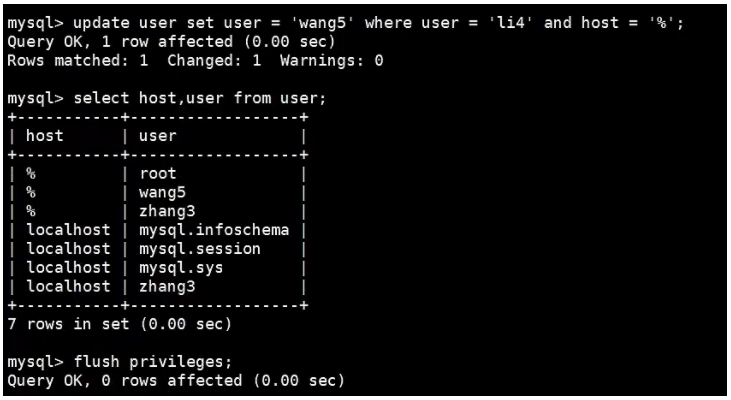
Task: Click the 'li4' value in where clause
Action: point(510,23)
